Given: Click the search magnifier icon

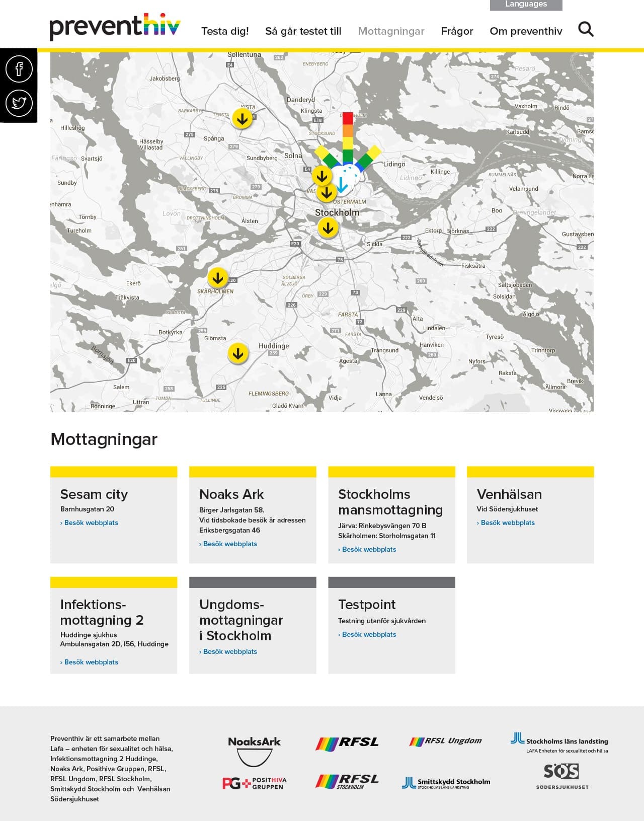Looking at the screenshot, I should click(x=586, y=29).
